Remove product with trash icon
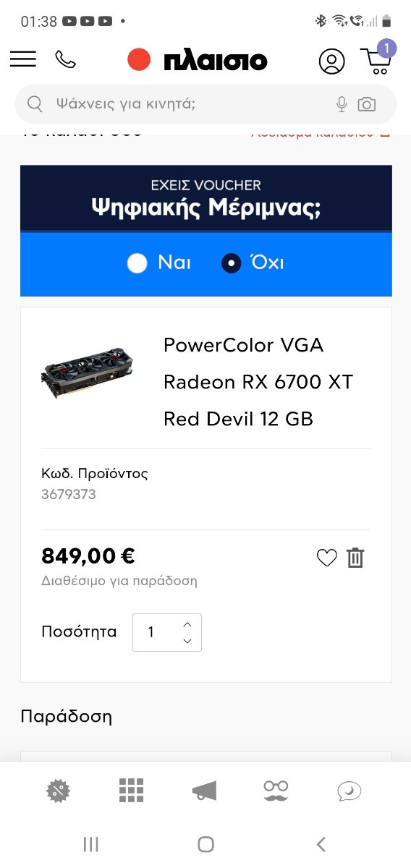This screenshot has height=868, width=411. pyautogui.click(x=355, y=558)
